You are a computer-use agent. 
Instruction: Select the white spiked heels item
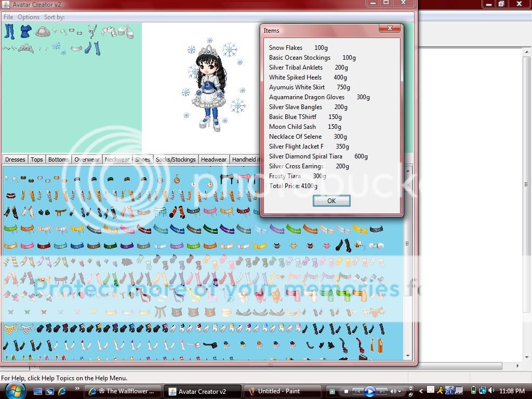125,32
